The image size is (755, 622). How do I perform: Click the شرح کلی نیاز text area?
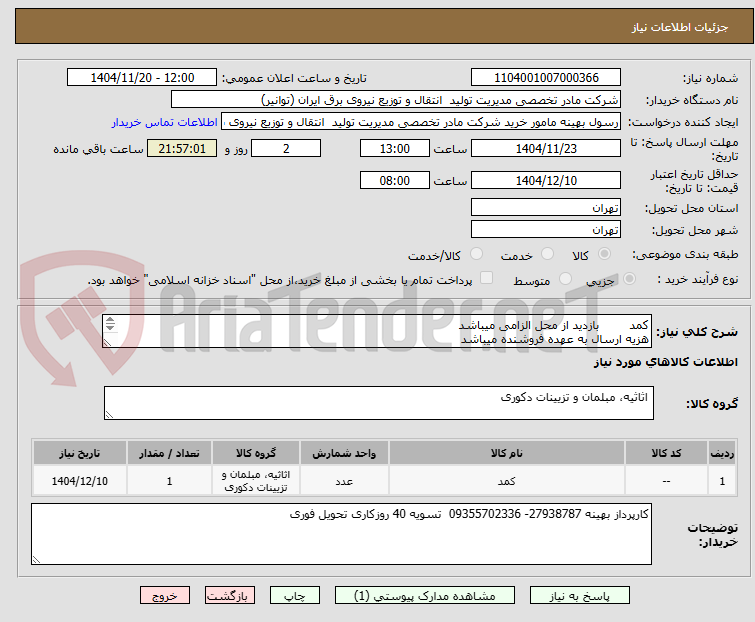click(377, 332)
